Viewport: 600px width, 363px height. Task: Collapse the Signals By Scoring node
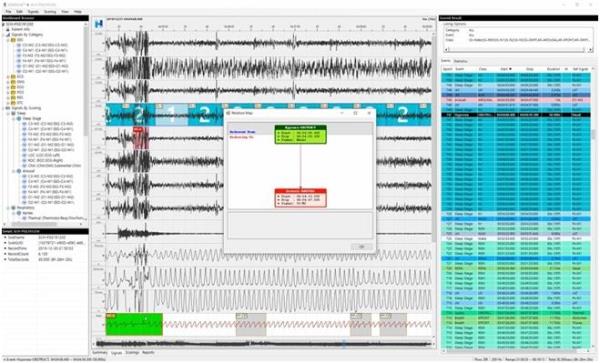click(x=3, y=108)
